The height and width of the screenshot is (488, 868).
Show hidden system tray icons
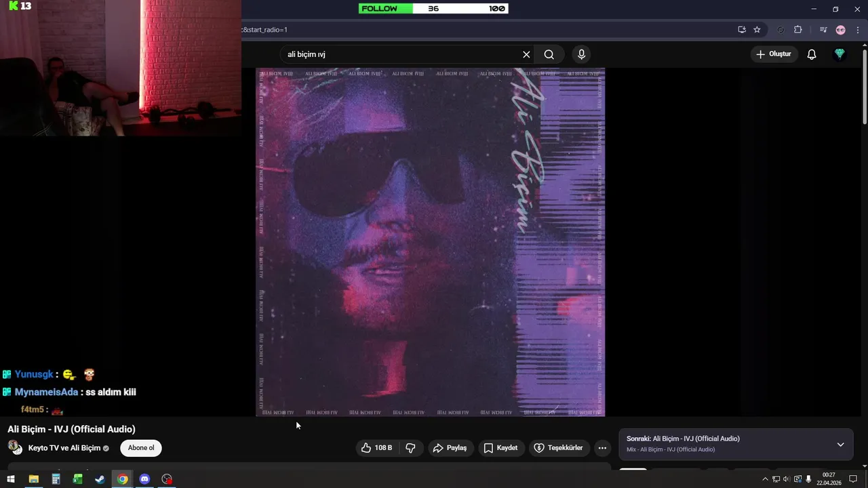click(765, 479)
